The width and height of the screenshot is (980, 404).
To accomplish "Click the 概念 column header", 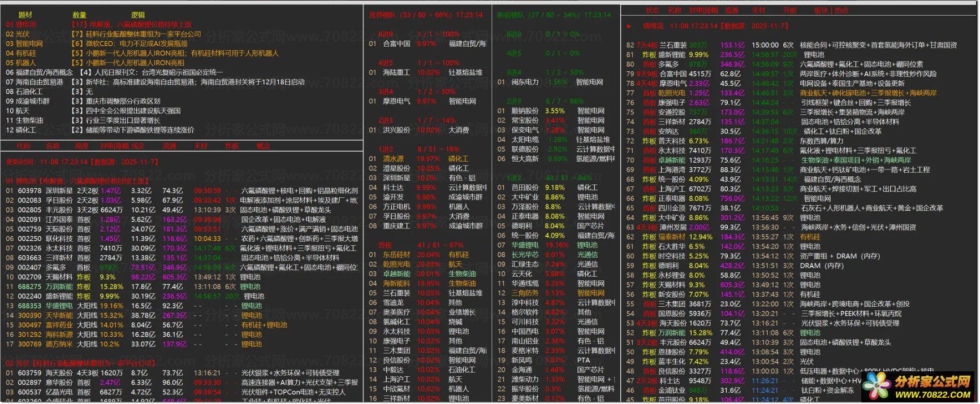I will click(263, 146).
